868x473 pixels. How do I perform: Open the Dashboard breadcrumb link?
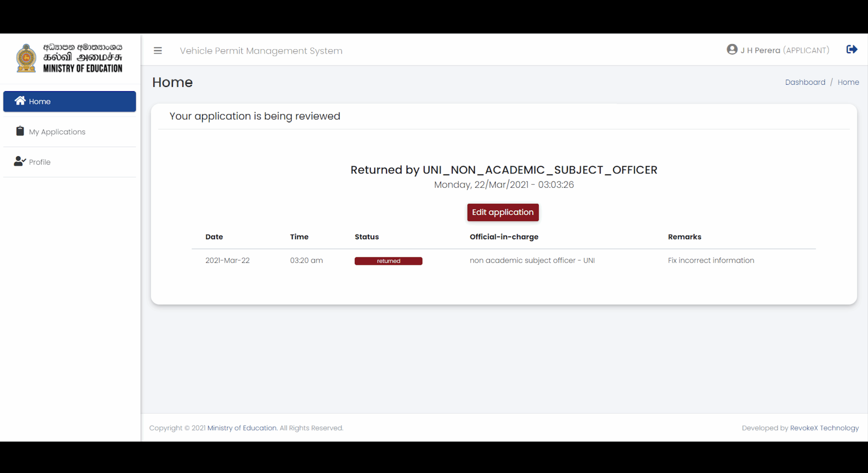[805, 82]
